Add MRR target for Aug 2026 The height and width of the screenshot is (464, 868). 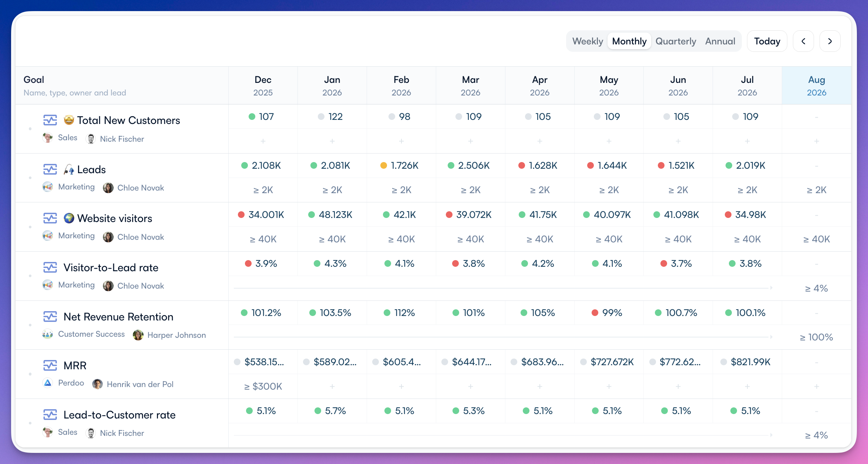click(x=817, y=386)
